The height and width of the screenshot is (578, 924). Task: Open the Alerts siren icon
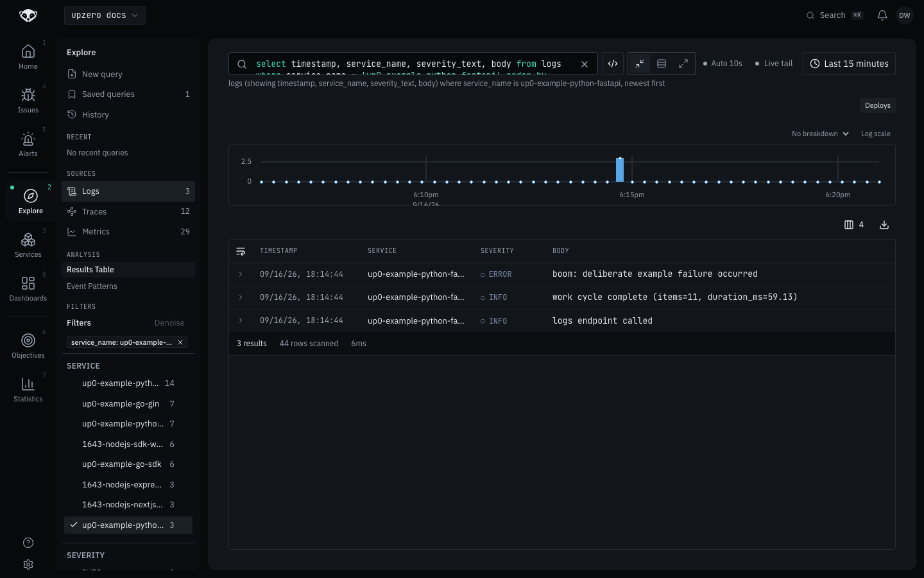28,139
